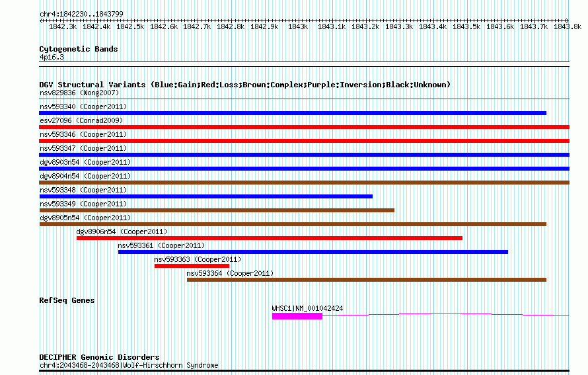Click the black Wolf-Hirschhorn Syndrome region bar
588x375 pixels.
click(x=304, y=371)
